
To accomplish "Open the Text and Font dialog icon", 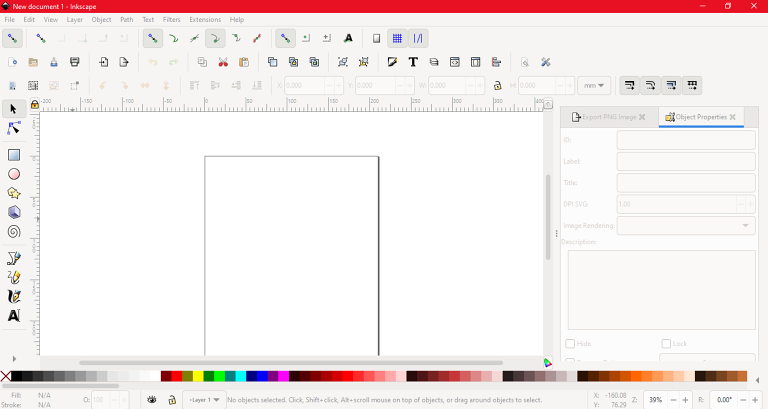I will coord(413,62).
